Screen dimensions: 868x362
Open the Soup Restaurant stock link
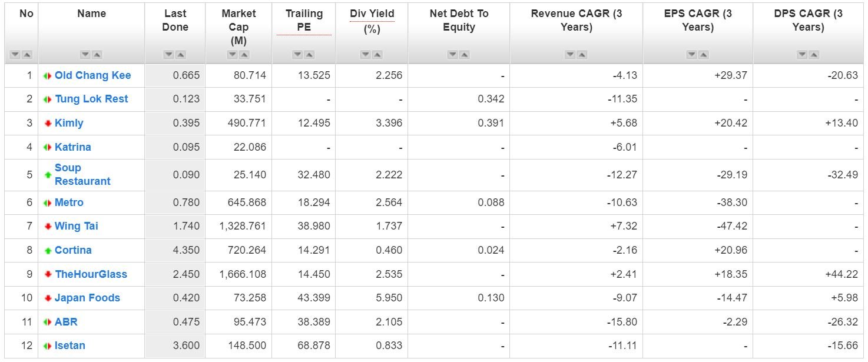pos(82,175)
